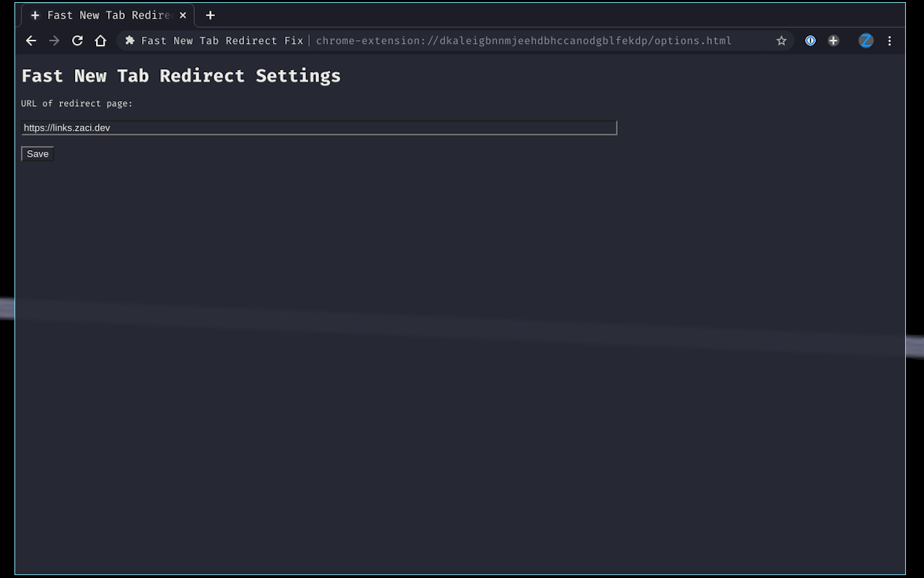Click the Fast New Tab Redirect Settings heading
This screenshot has height=578, width=924.
coord(181,76)
